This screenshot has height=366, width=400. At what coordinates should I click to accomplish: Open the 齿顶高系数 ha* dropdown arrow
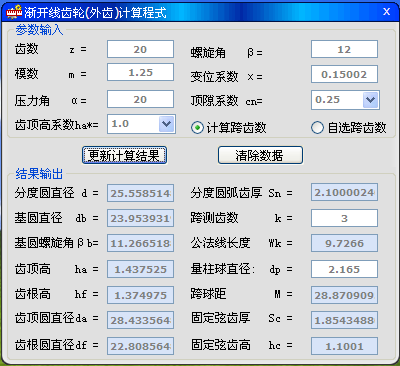coord(166,124)
